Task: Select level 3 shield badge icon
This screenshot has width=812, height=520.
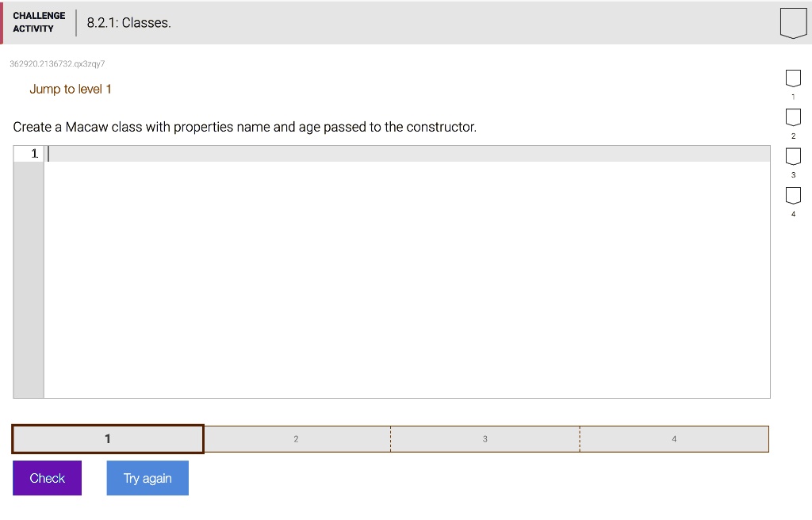Action: pos(793,156)
